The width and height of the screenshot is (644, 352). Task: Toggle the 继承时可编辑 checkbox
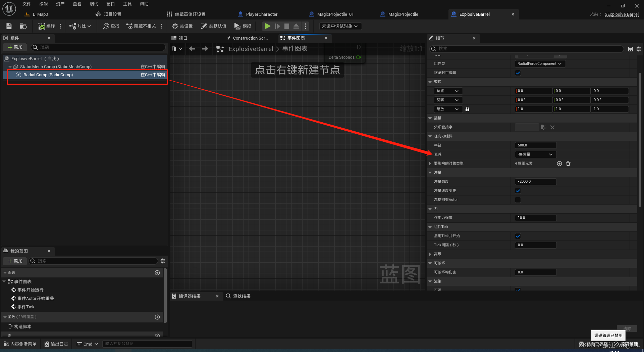518,73
